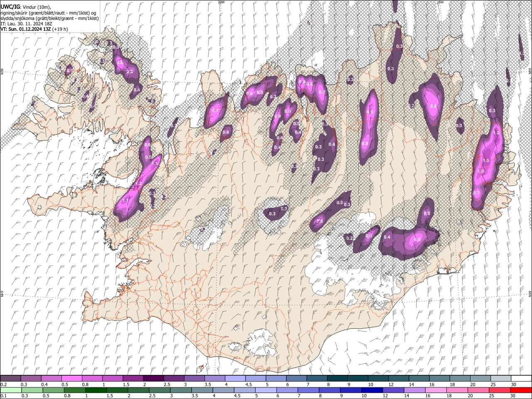The width and height of the screenshot is (532, 399).
Task: Pick bottom legend bright red swatch after 30
Action: (x=520, y=390)
